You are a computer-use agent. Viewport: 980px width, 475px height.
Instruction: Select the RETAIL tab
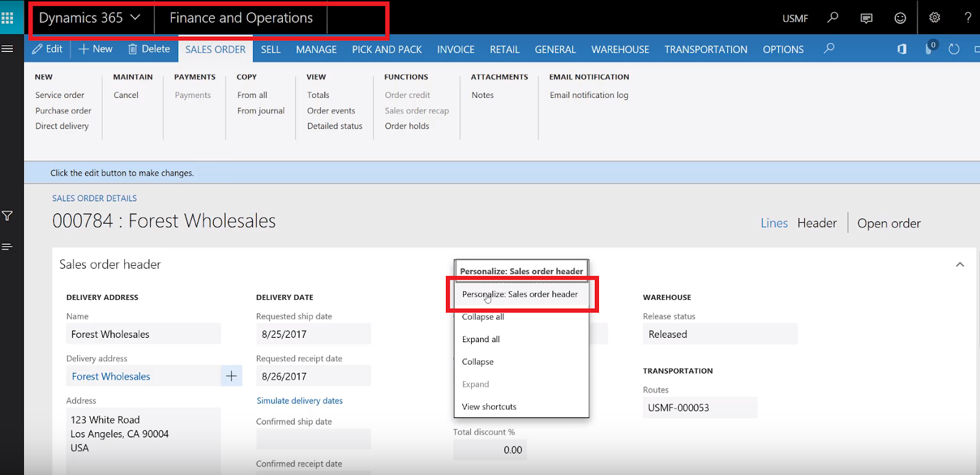pos(505,50)
